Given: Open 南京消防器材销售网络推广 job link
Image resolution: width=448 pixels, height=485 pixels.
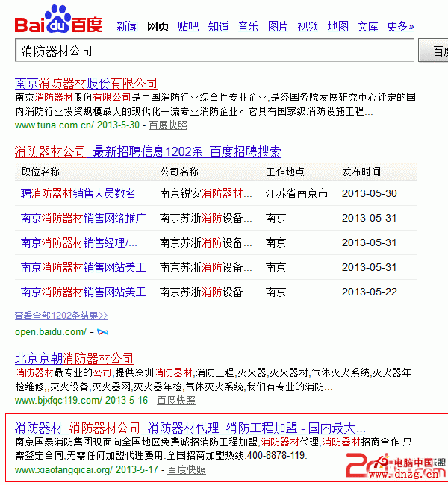Looking at the screenshot, I should 84,218.
